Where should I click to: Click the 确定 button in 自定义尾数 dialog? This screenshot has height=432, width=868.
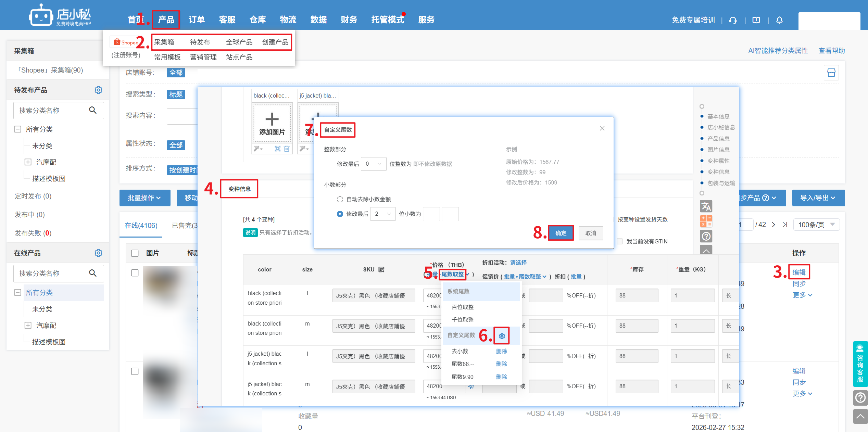point(561,233)
